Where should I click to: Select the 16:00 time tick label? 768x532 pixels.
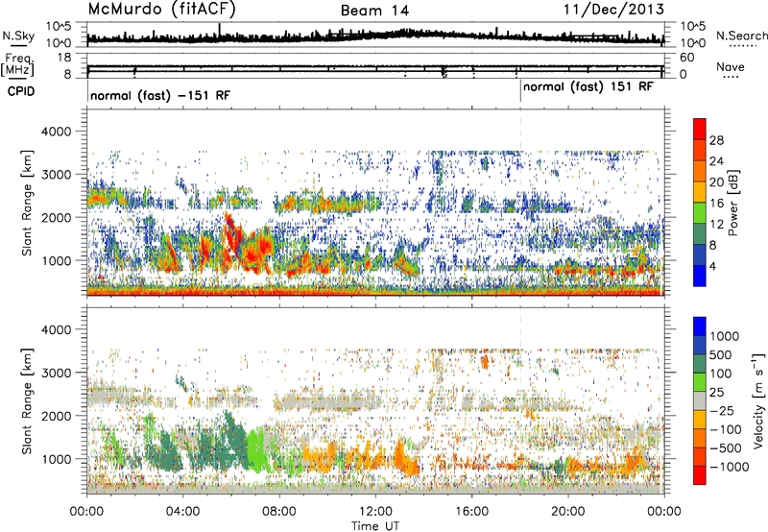(x=471, y=512)
